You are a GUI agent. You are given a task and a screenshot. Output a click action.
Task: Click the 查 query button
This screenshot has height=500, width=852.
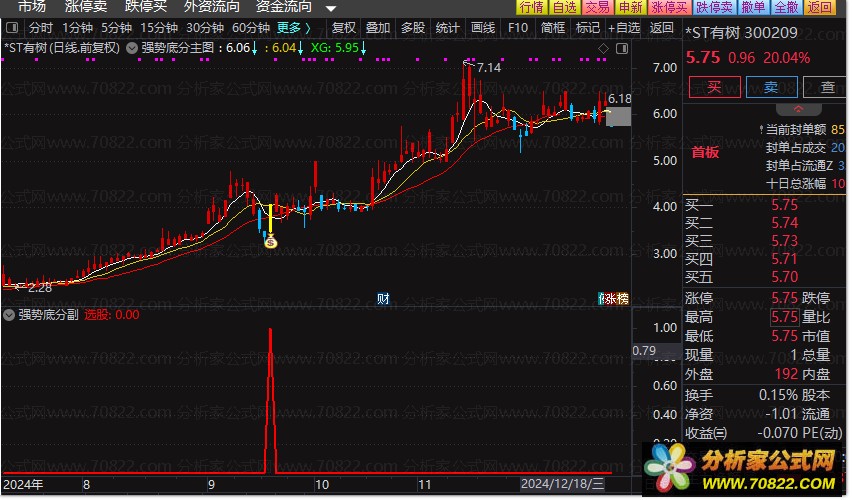pyautogui.click(x=826, y=87)
